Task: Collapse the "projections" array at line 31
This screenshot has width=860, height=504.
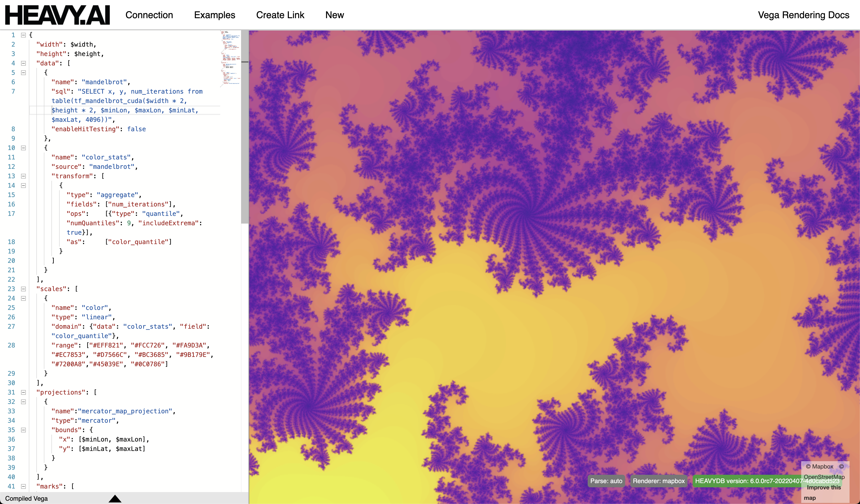Action: 24,392
